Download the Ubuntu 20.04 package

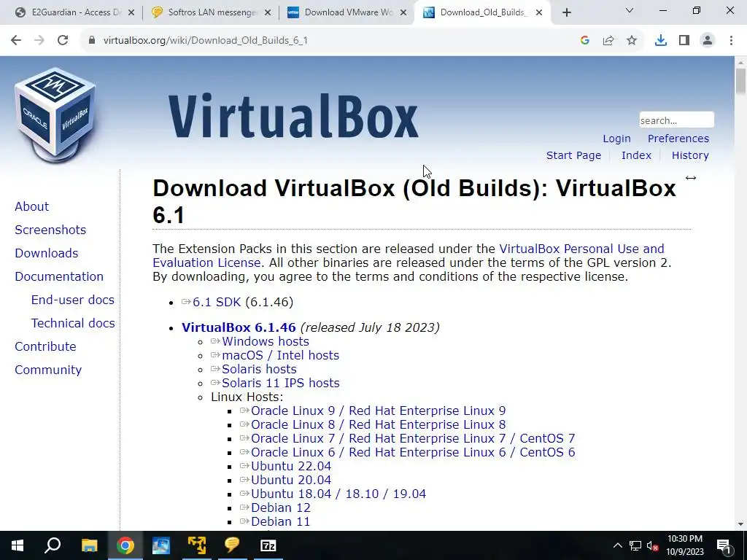click(290, 480)
